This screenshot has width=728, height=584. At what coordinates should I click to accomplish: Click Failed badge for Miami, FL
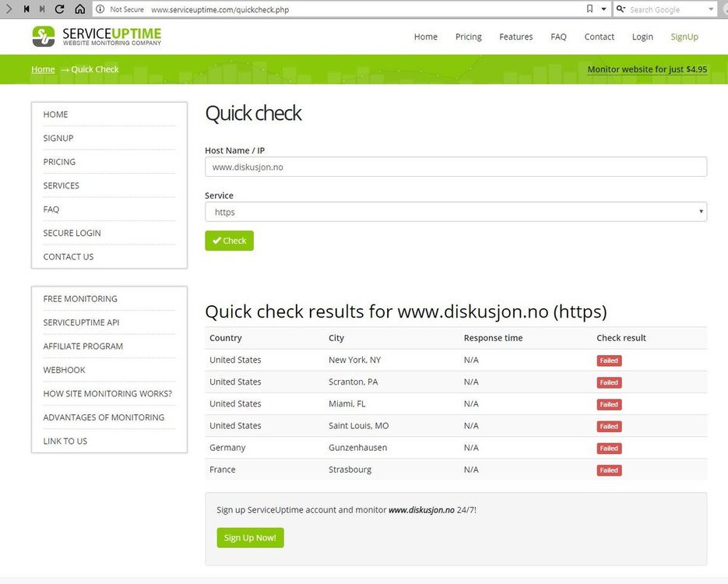pyautogui.click(x=609, y=404)
